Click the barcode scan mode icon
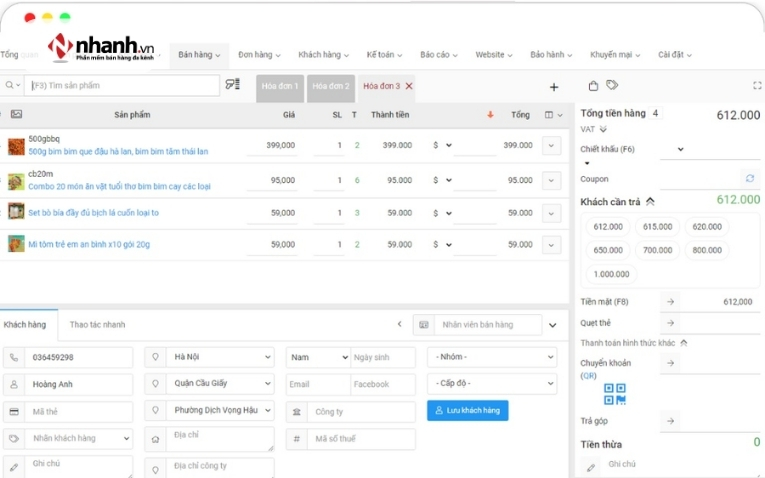The height and width of the screenshot is (478, 765). click(x=233, y=85)
